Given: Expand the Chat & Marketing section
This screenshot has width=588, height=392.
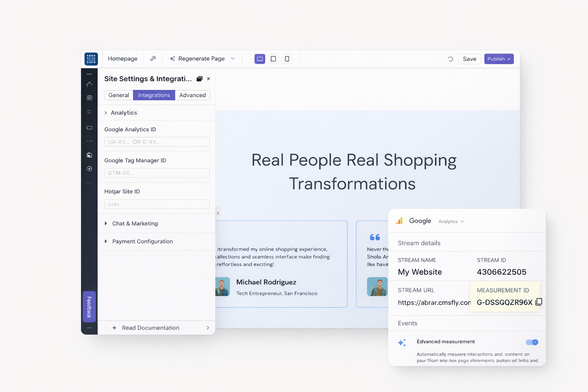Looking at the screenshot, I should [x=135, y=224].
